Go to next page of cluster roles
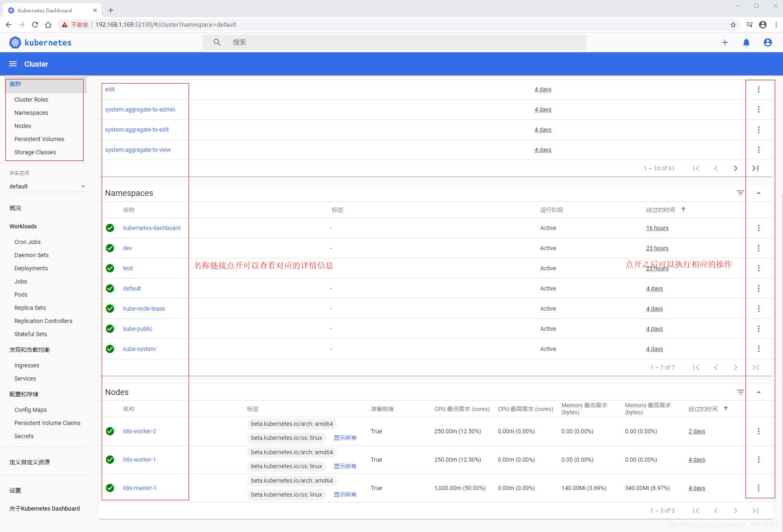The image size is (783, 532). [736, 168]
